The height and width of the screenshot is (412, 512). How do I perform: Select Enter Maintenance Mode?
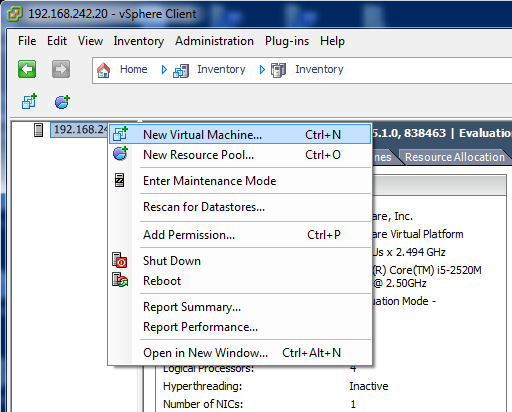pyautogui.click(x=240, y=181)
